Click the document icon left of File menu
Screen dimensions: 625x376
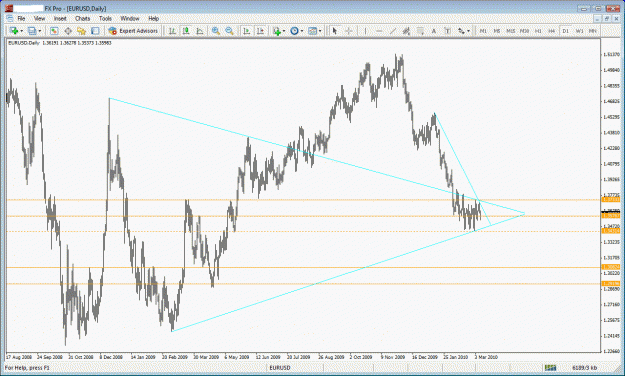pyautogui.click(x=10, y=18)
